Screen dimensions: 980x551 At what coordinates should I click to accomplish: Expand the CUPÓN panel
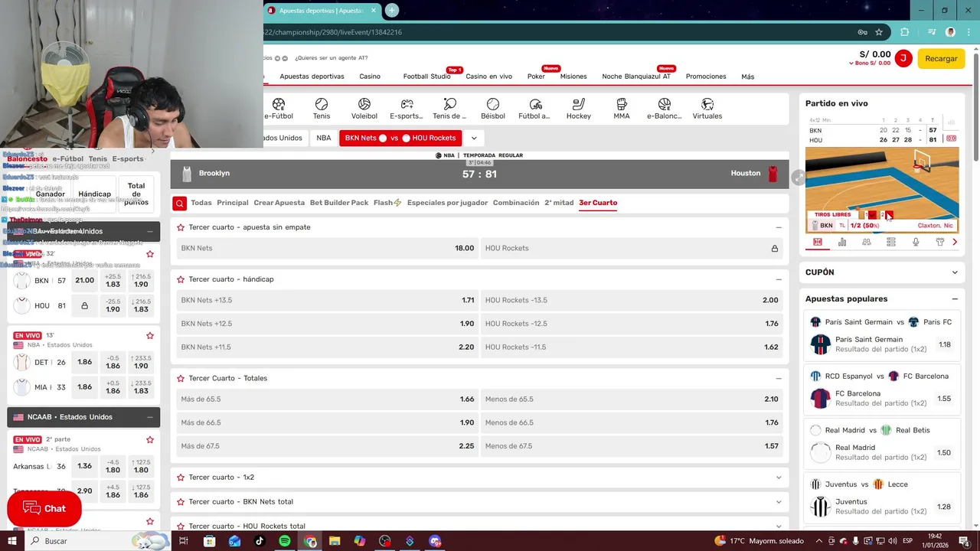tap(955, 272)
